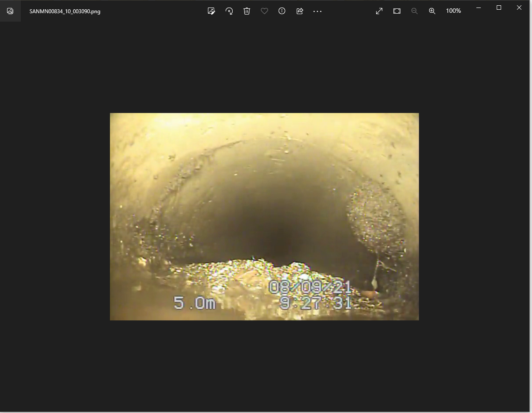Show file info via the info icon

click(x=282, y=11)
